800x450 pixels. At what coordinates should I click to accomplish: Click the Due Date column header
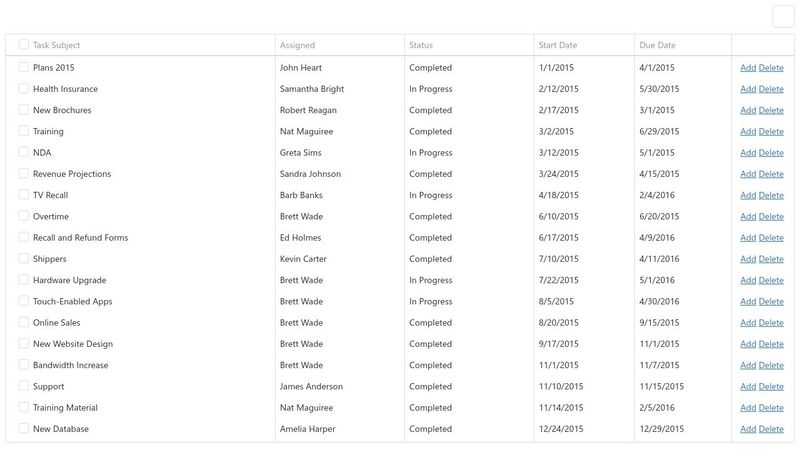point(657,45)
